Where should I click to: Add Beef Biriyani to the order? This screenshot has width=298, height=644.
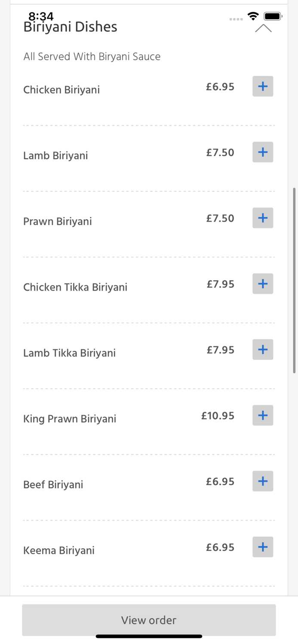click(x=262, y=481)
